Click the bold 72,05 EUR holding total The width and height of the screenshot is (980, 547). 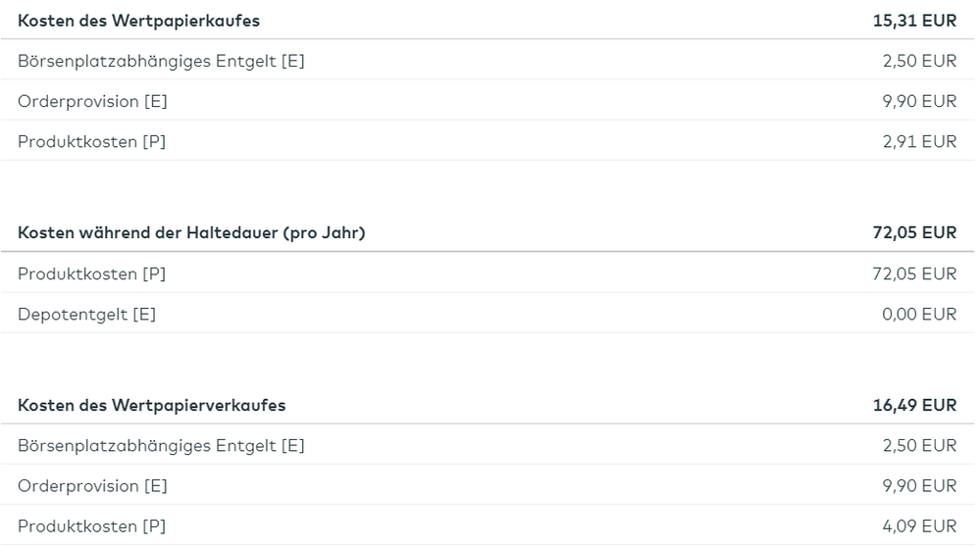914,233
